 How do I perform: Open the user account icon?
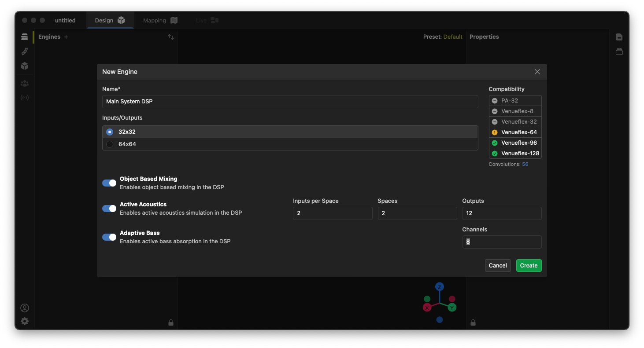point(25,308)
